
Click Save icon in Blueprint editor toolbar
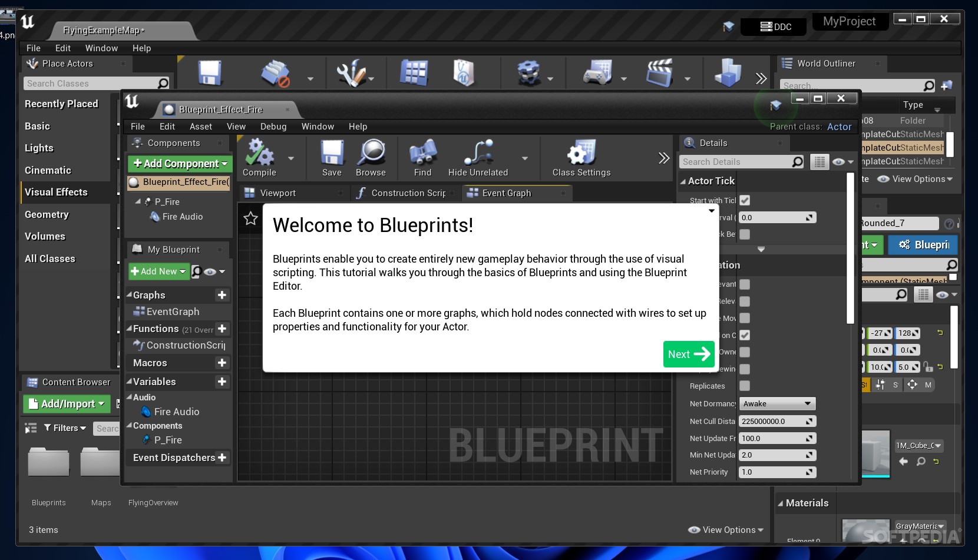332,152
